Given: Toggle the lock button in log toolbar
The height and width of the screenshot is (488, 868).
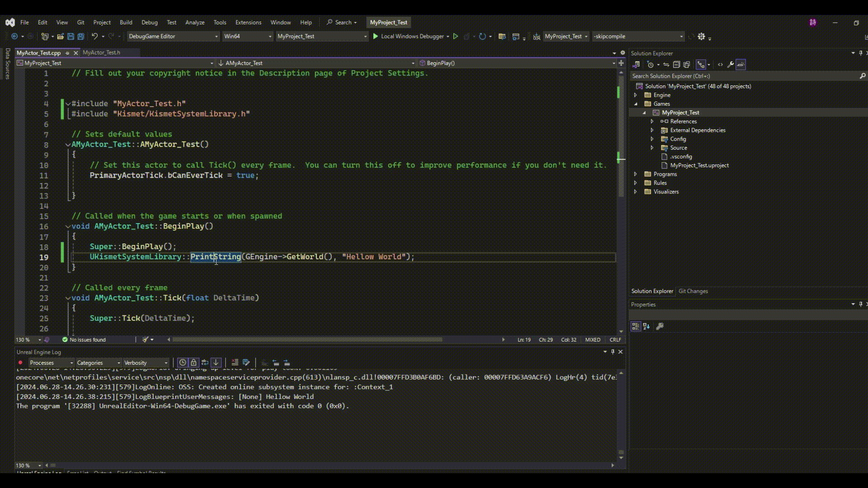Looking at the screenshot, I should 193,363.
